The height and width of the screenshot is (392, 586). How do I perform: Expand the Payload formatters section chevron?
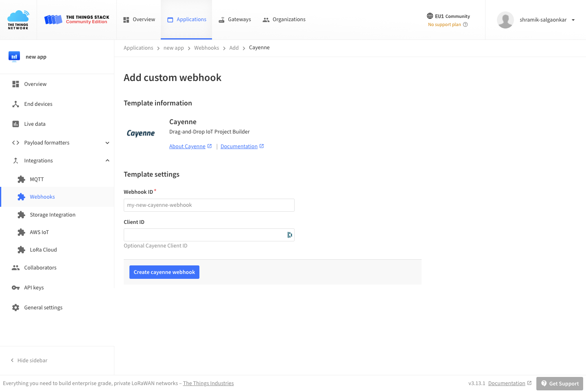107,142
